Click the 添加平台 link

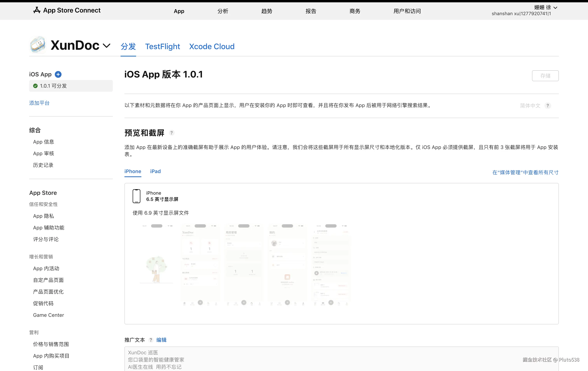click(x=39, y=103)
